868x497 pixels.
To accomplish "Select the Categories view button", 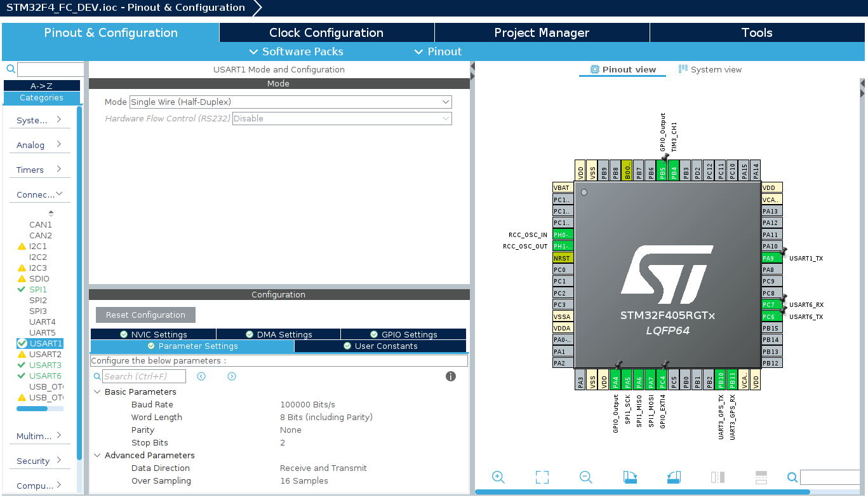I will [x=42, y=98].
